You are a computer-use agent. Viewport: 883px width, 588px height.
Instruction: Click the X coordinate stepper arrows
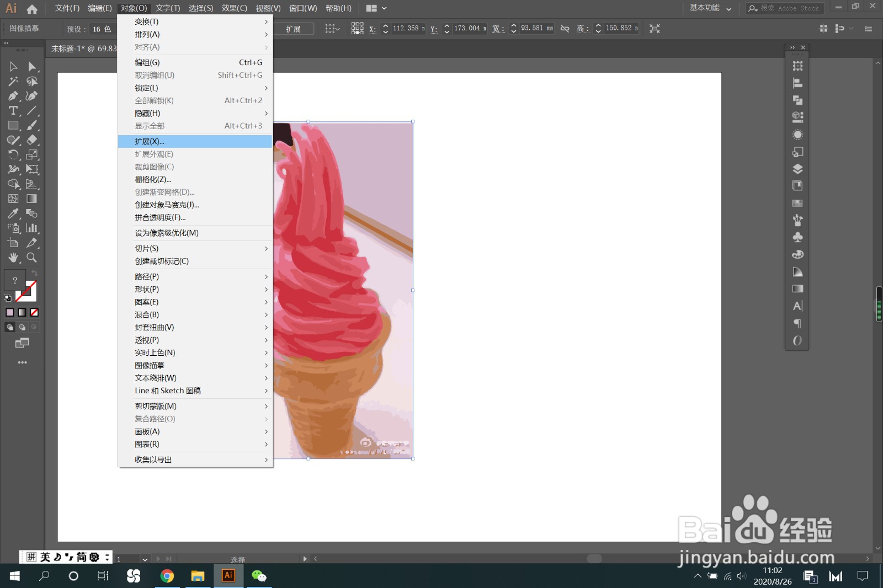[385, 29]
